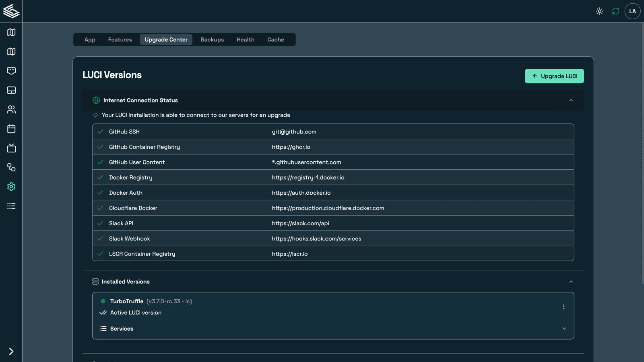The image size is (644, 362).
Task: Click the green refresh sync icon
Action: click(615, 11)
